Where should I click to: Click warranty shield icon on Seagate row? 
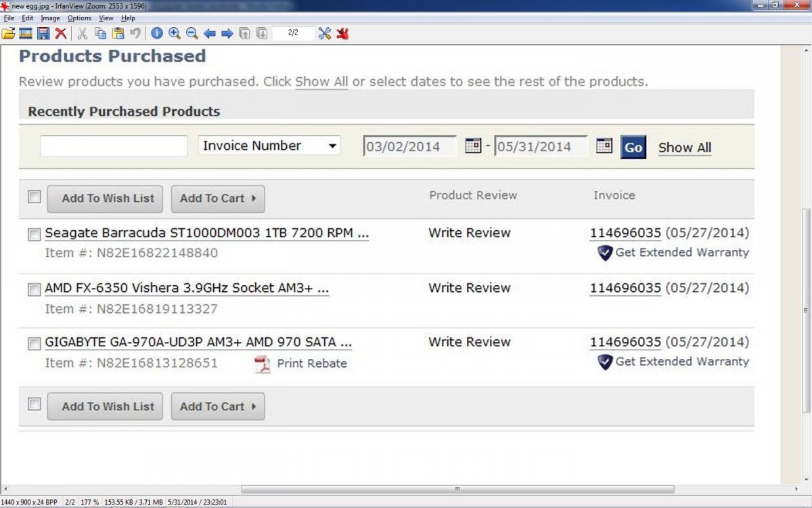(x=605, y=253)
